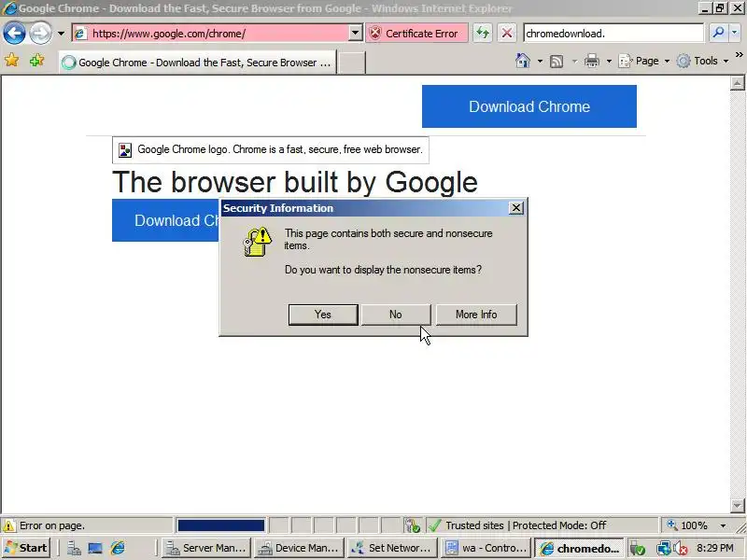The height and width of the screenshot is (560, 747).
Task: Select the Google Chrome download tab
Action: point(197,63)
